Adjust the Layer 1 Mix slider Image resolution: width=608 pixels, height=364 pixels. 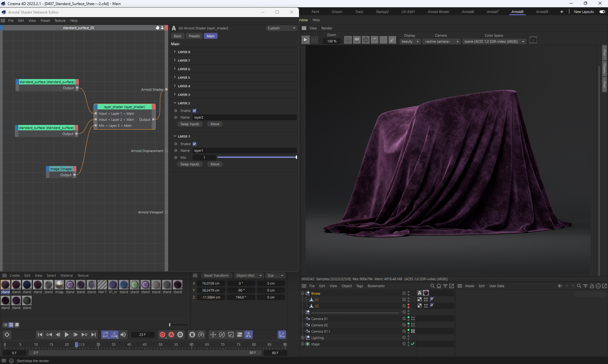point(256,157)
